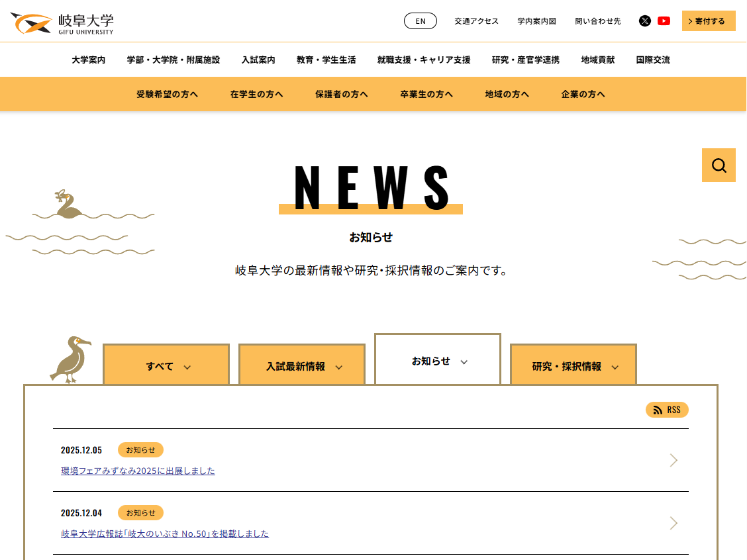Open the 入試案内 menu item
The image size is (747, 560).
point(258,60)
